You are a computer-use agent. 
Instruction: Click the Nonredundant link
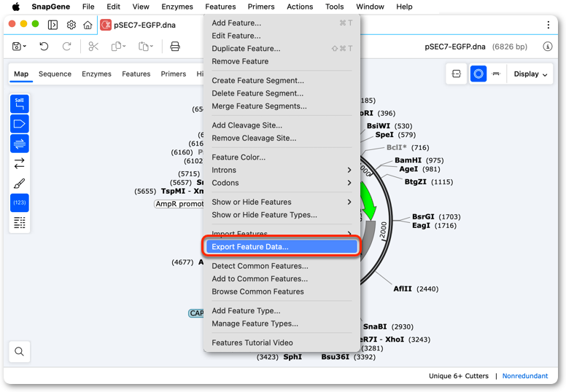tap(525, 376)
